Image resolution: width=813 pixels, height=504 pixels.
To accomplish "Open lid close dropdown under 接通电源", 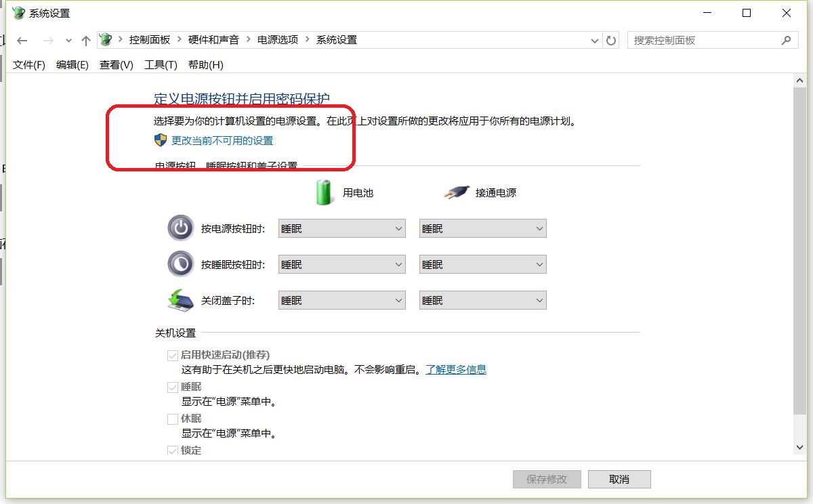I will pyautogui.click(x=483, y=300).
